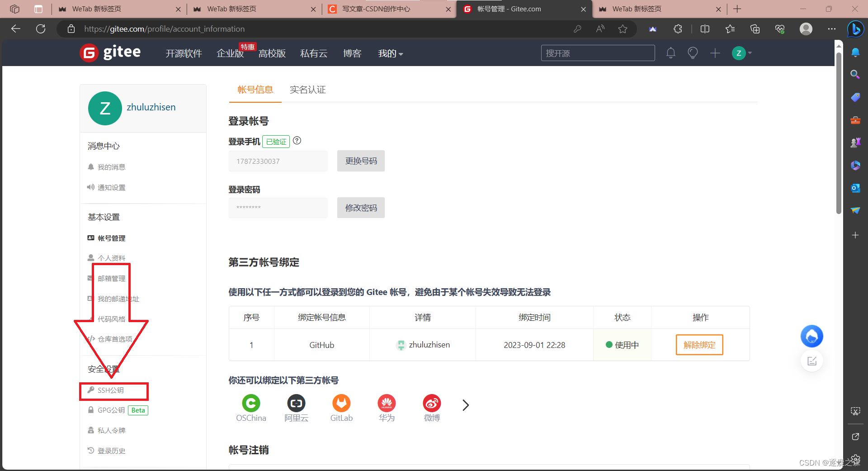Open the avatar Z account dropdown

[741, 53]
